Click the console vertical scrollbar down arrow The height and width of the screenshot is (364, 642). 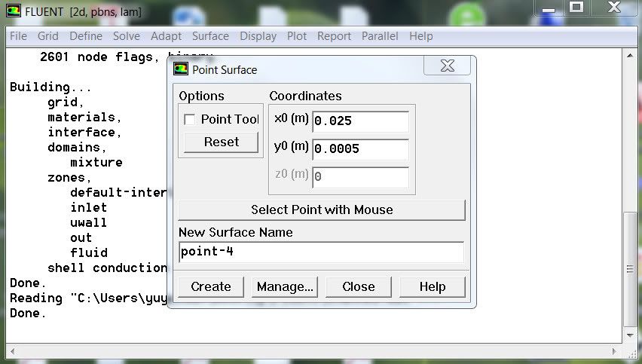pyautogui.click(x=631, y=334)
